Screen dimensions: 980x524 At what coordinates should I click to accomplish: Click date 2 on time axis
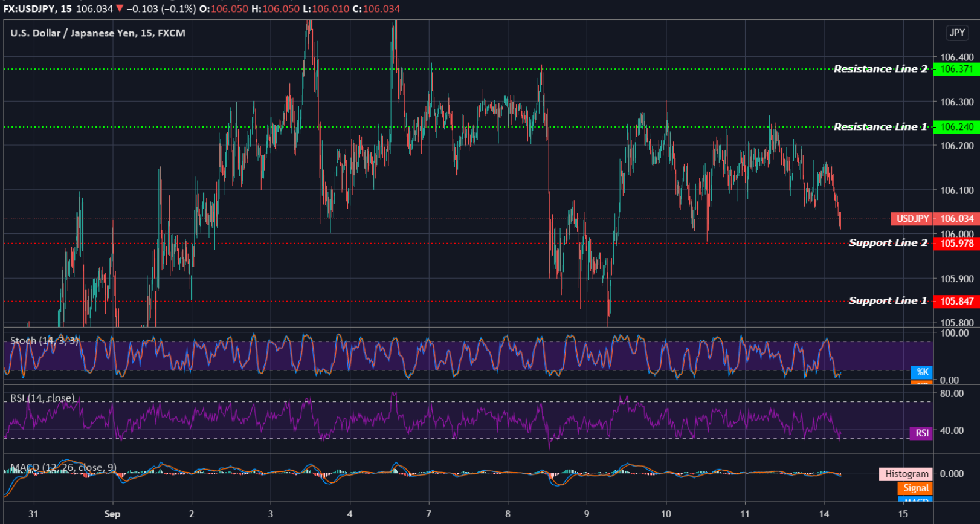tap(192, 514)
